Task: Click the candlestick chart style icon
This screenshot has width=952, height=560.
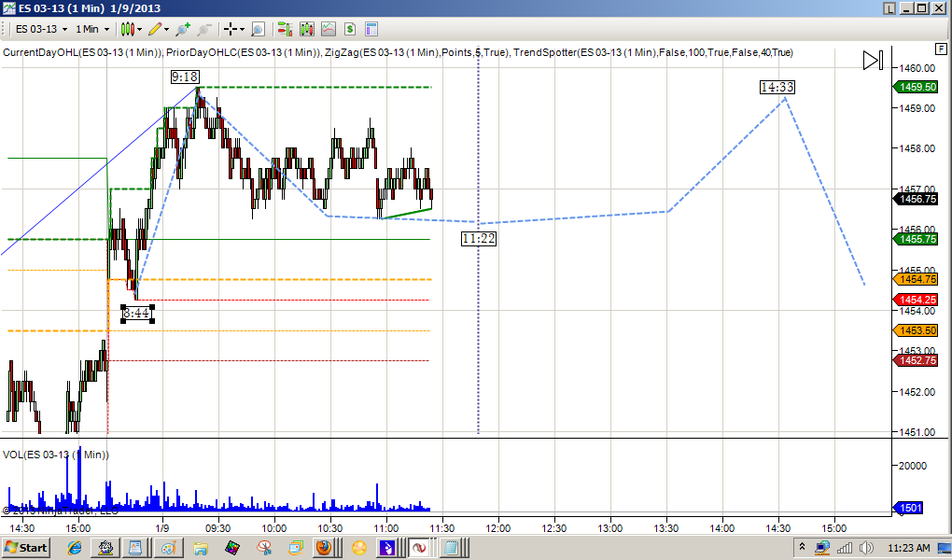Action: click(x=127, y=29)
